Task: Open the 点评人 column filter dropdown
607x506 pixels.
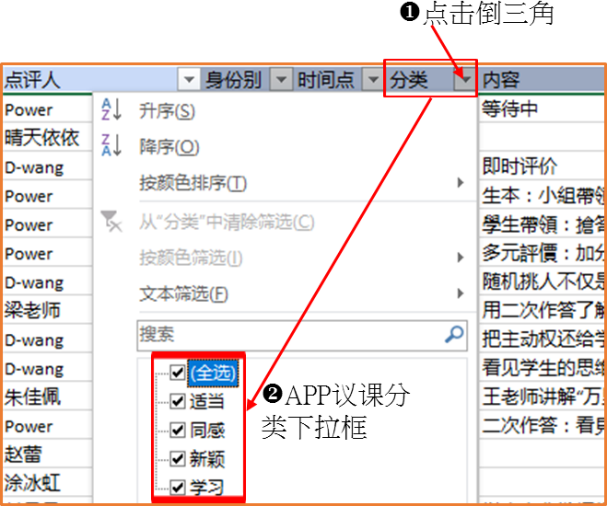Action: 188,79
